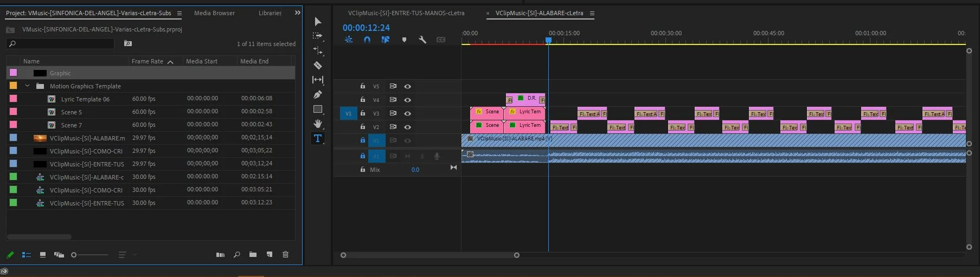Switch project panel to freeform view
The width and height of the screenshot is (980, 277).
(x=59, y=255)
